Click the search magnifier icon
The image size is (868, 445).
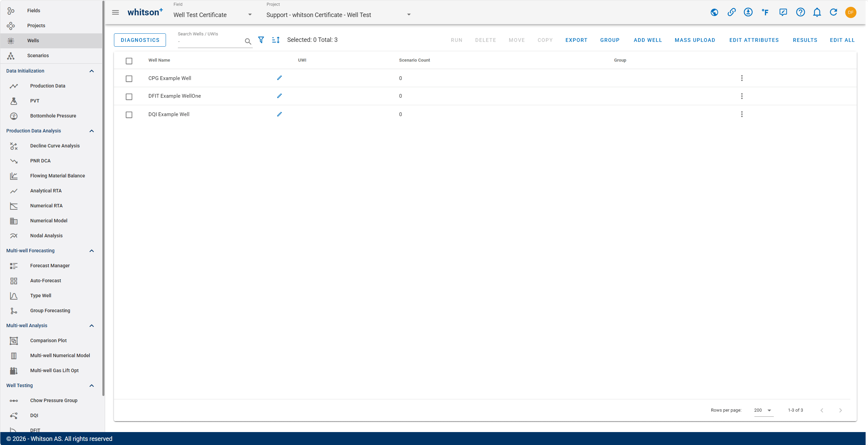click(x=248, y=42)
